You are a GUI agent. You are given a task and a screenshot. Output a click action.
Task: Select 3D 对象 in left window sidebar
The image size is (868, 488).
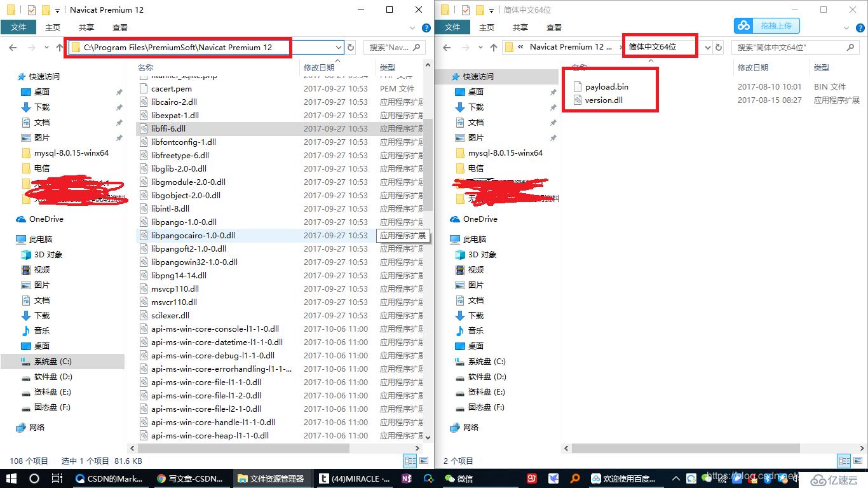click(48, 254)
